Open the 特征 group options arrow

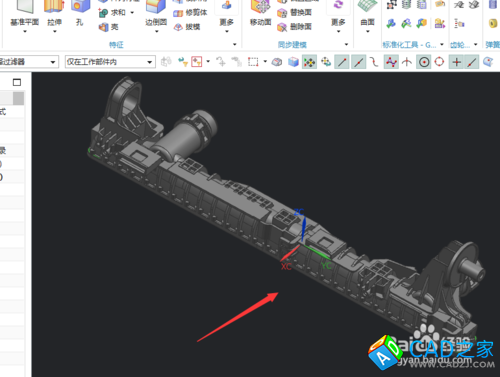[235, 44]
